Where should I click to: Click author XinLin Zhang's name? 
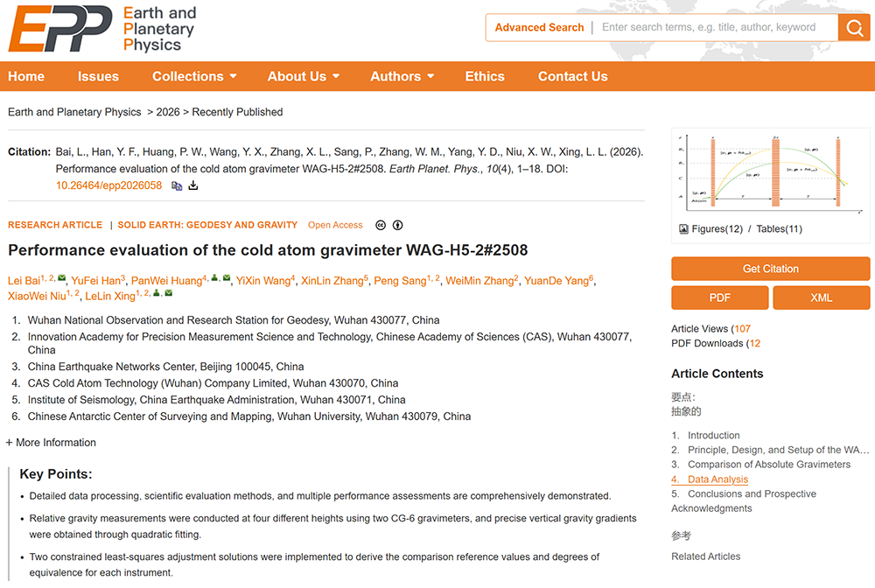click(x=332, y=281)
